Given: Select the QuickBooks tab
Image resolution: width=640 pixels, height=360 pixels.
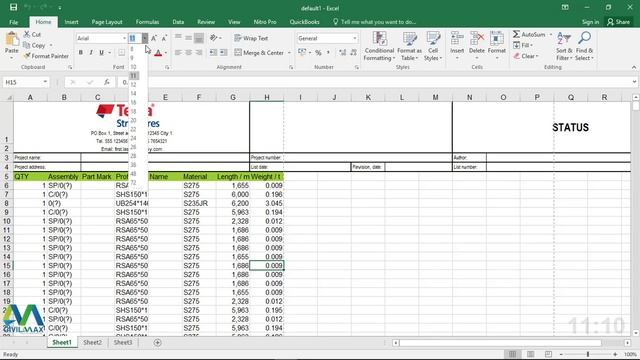Looking at the screenshot, I should pos(304,22).
